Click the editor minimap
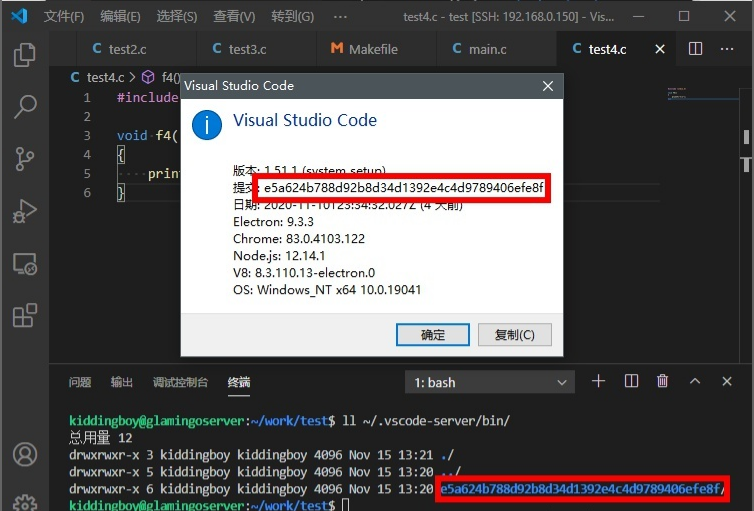Viewport: 754px width, 511px height. (x=703, y=94)
